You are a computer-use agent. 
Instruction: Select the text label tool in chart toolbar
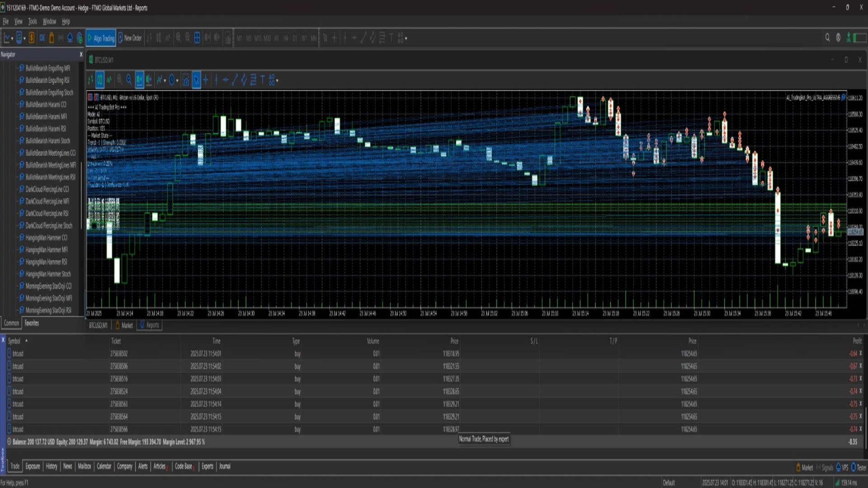(x=263, y=80)
